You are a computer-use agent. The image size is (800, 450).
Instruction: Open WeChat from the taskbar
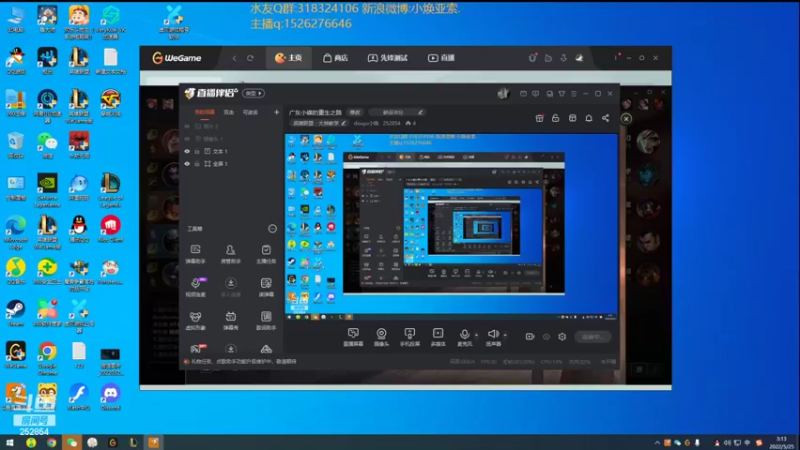(71, 442)
